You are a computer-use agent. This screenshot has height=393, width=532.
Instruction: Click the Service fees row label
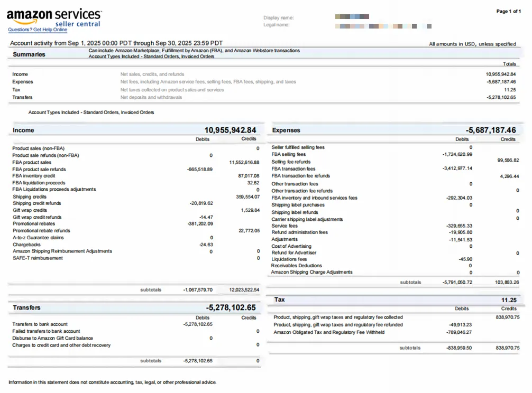[x=285, y=226]
